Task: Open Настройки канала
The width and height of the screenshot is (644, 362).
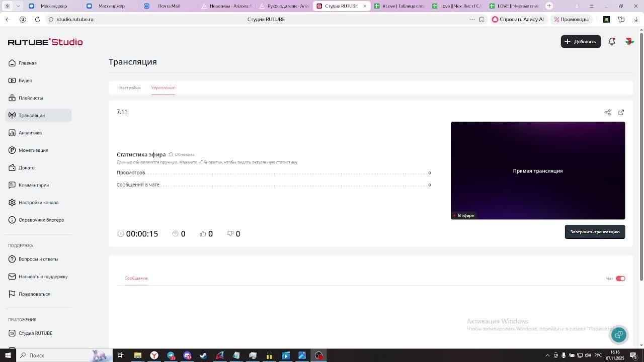Action: tap(38, 203)
